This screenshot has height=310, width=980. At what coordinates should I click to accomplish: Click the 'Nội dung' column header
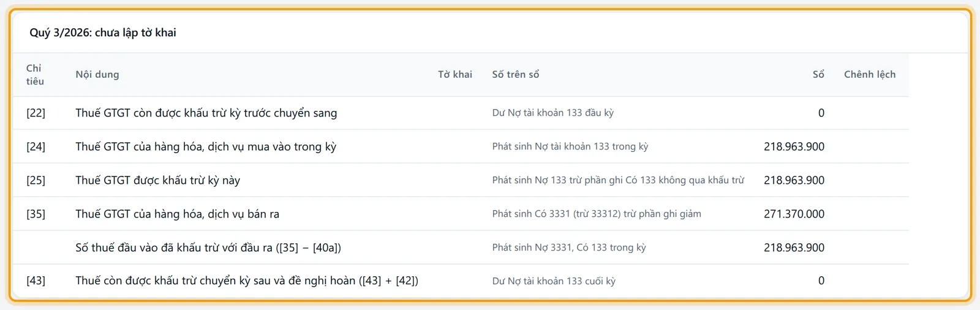pyautogui.click(x=97, y=75)
